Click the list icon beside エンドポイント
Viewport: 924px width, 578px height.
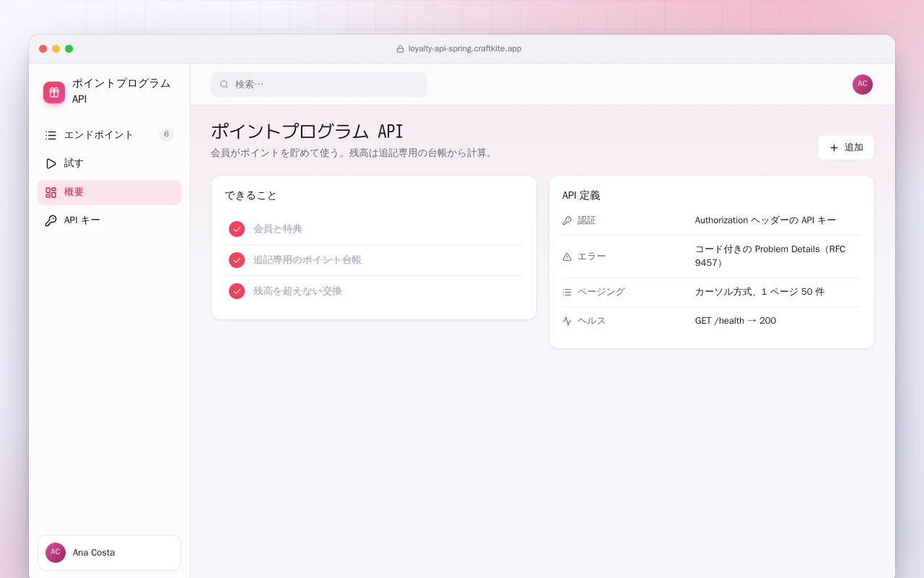(51, 135)
